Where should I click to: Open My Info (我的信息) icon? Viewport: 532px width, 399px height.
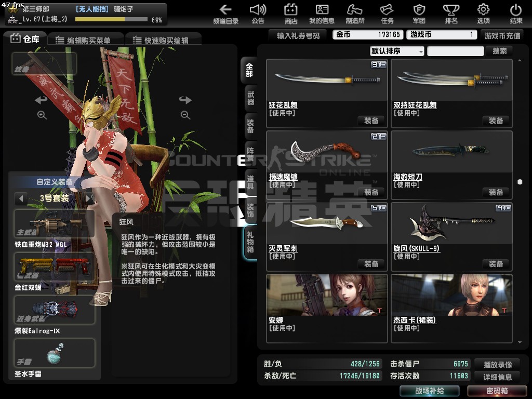point(322,14)
